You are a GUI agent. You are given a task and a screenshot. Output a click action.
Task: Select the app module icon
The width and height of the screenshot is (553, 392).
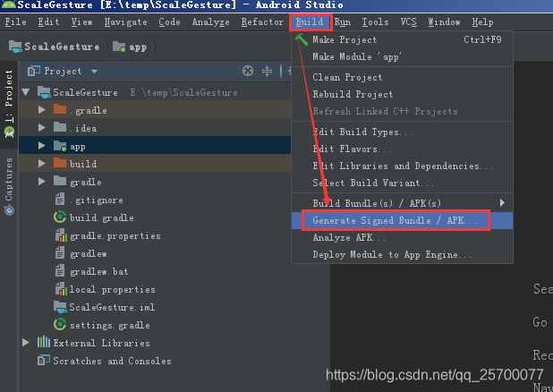pos(60,145)
